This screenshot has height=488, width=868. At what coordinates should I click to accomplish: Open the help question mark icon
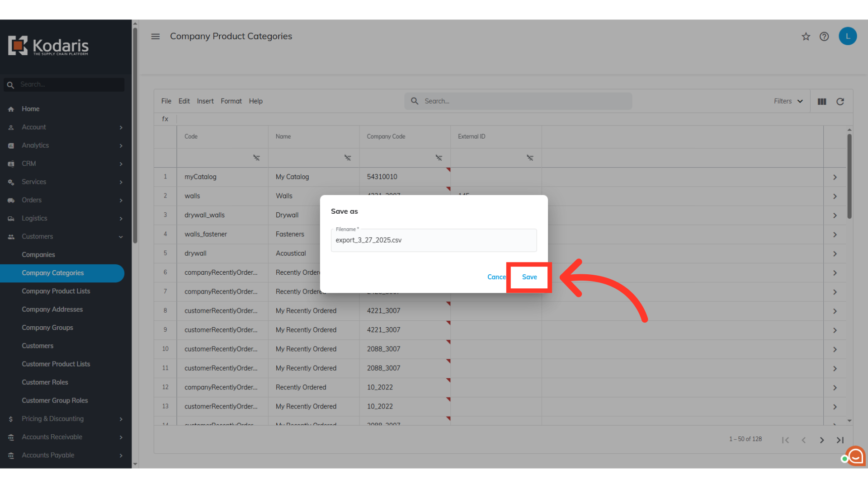pyautogui.click(x=824, y=37)
